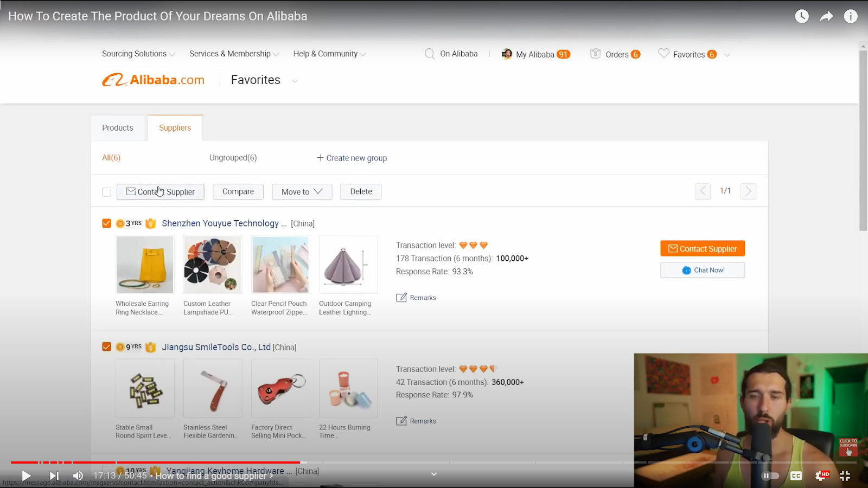Viewport: 868px width, 488px height.
Task: Uncheck the Jiangsu SmileTools checkbox
Action: coord(106,347)
